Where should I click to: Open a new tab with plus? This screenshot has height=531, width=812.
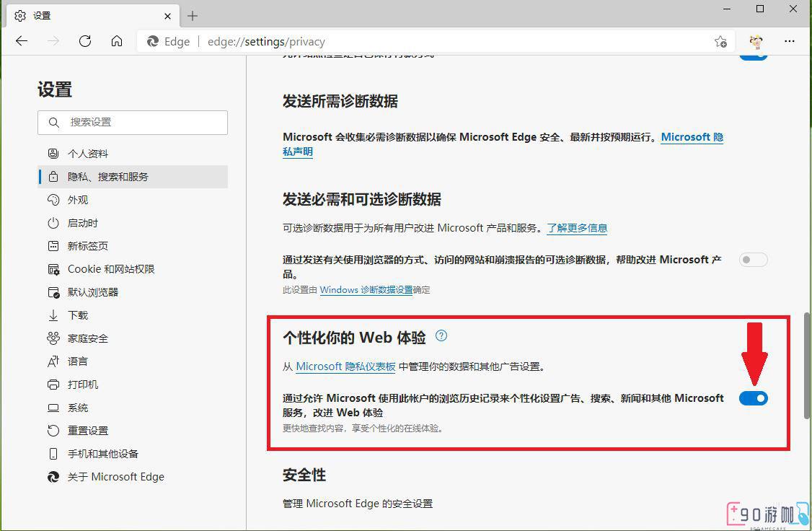(x=193, y=16)
